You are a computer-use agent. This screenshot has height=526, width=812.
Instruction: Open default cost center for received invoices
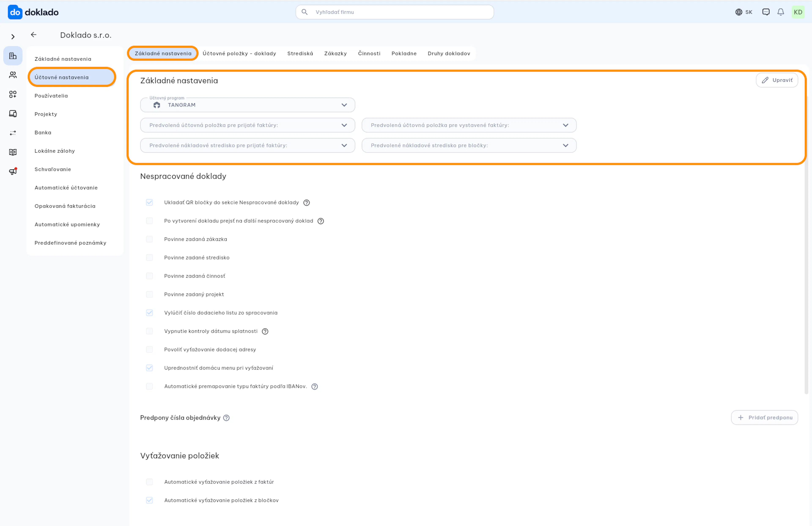tap(247, 145)
